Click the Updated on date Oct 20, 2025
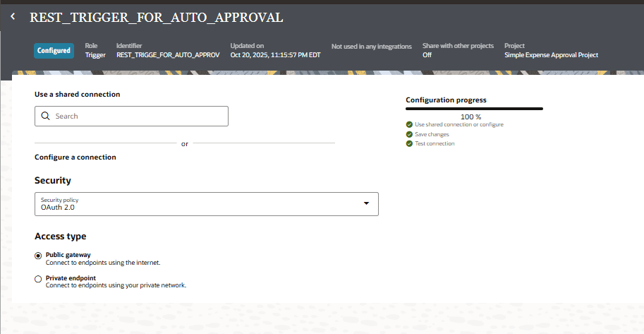This screenshot has width=644, height=334. 275,55
